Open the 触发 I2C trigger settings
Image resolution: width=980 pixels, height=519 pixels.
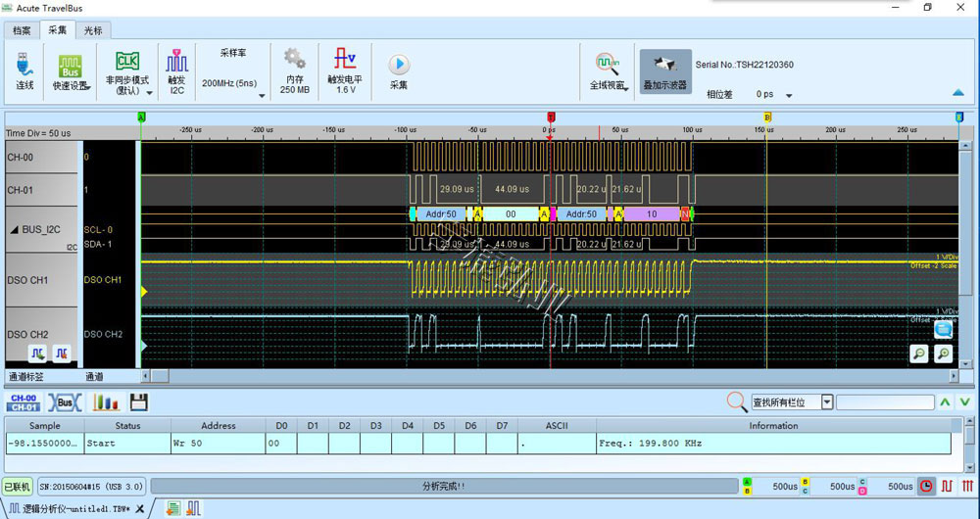(x=176, y=71)
